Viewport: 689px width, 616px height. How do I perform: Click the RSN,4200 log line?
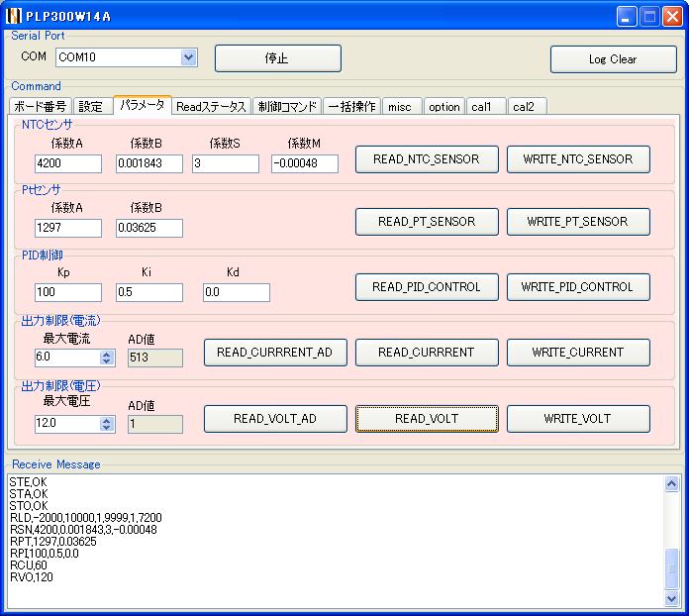click(x=83, y=530)
